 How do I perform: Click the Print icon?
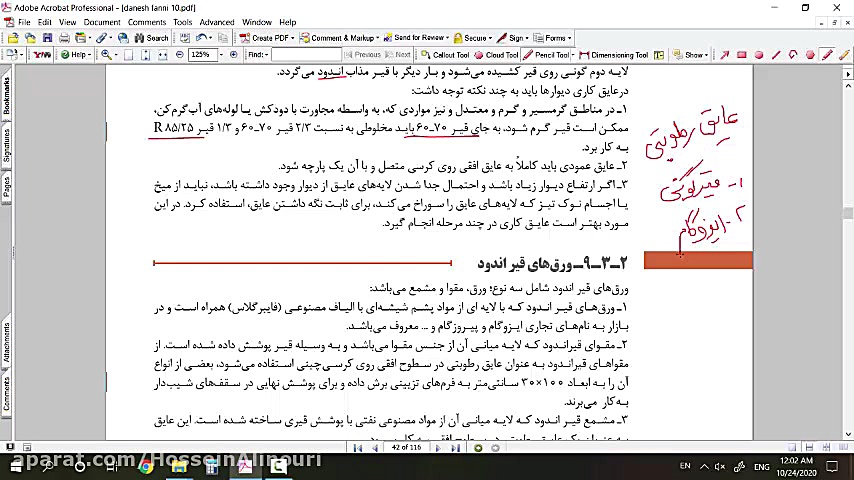(x=64, y=38)
